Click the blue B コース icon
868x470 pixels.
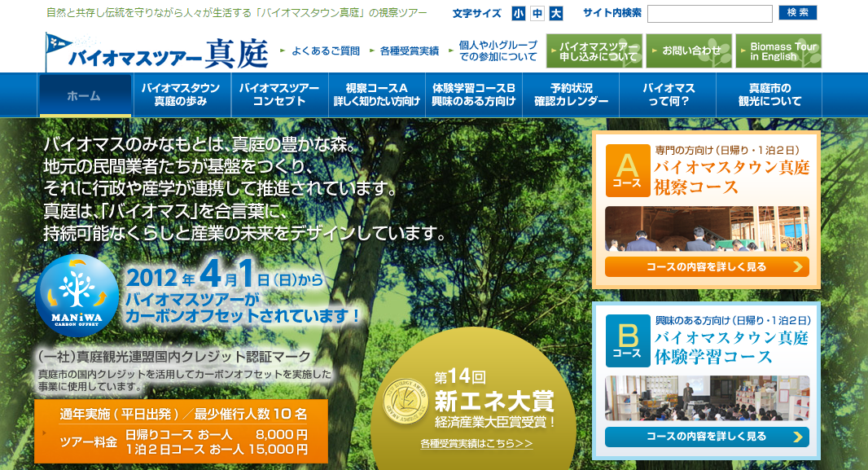[x=628, y=341]
